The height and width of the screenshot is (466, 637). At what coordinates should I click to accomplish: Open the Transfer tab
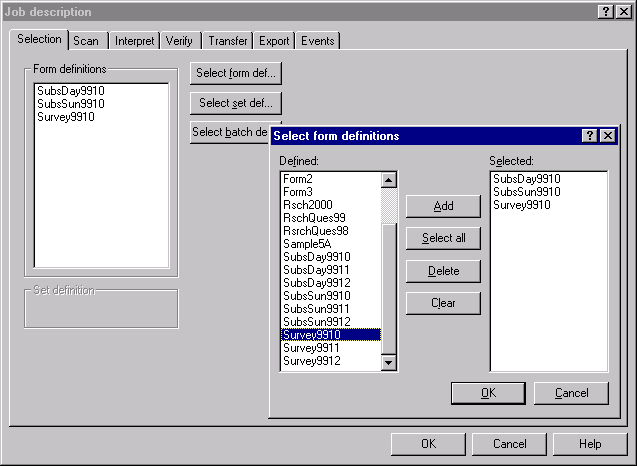227,41
